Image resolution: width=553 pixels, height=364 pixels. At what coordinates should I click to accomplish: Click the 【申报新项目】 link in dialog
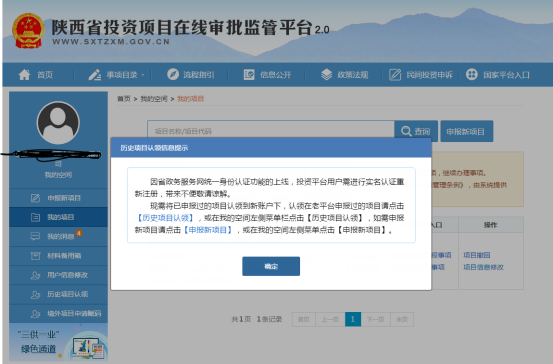point(208,230)
